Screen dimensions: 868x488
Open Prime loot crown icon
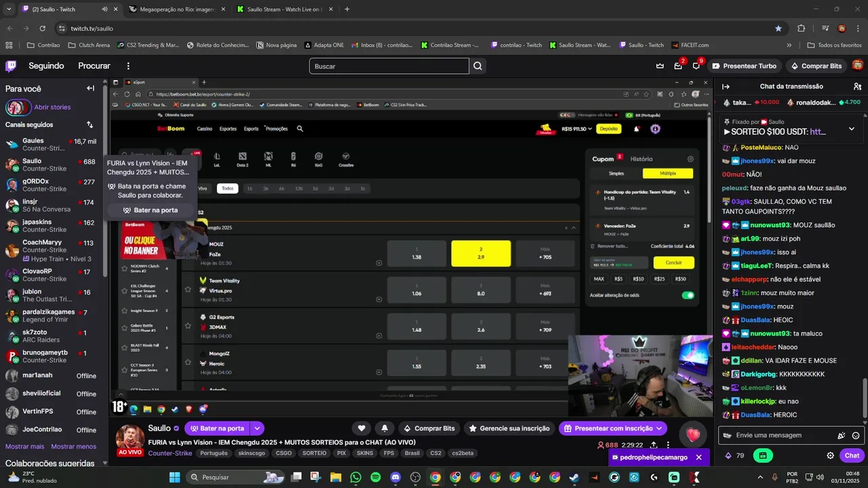[660, 66]
